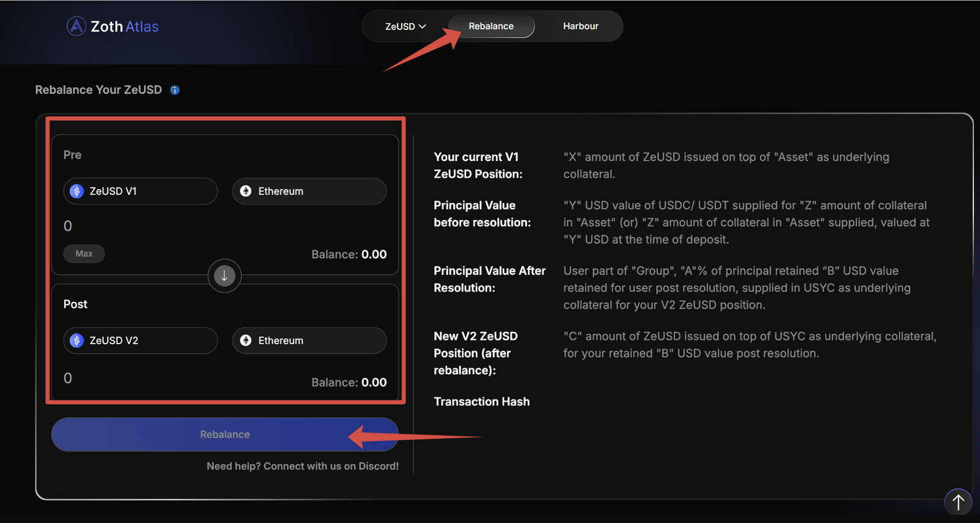Click the Ethereum icon in the Post section
Viewport: 980px width, 523px height.
(246, 341)
